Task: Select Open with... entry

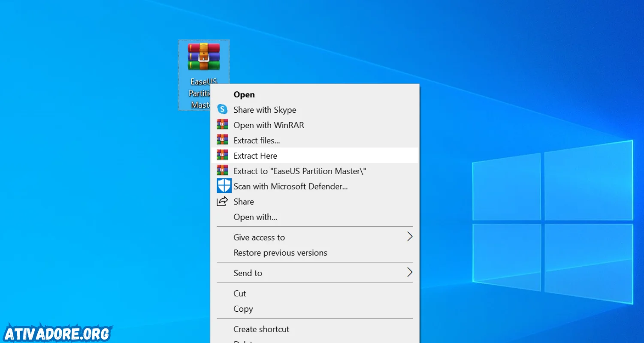Action: [315, 217]
